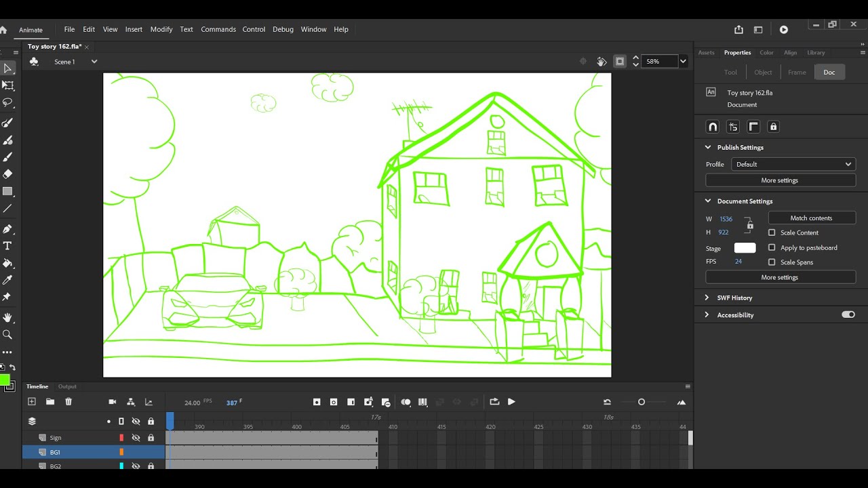This screenshot has height=488, width=868.
Task: Click the timeline camera icon
Action: (113, 402)
